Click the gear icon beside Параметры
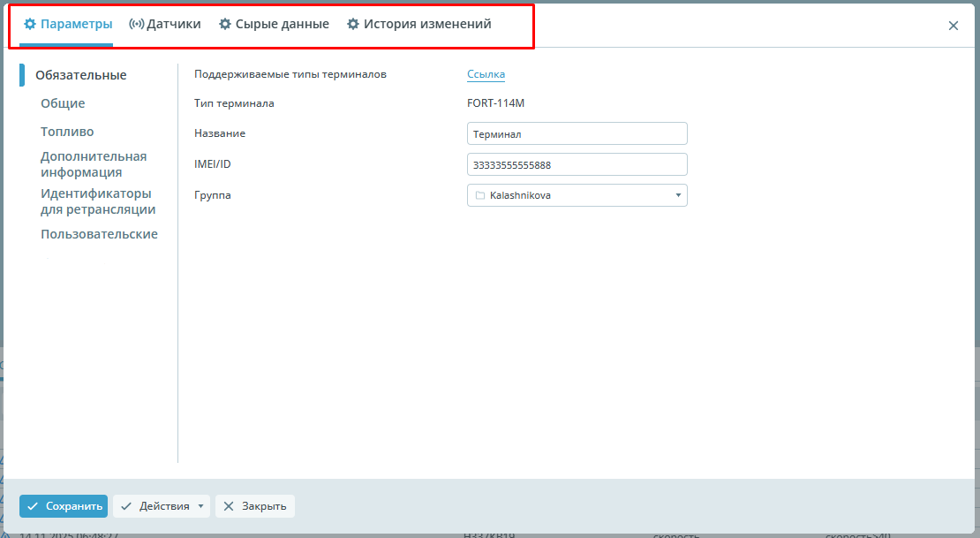This screenshot has width=980, height=538. pos(30,25)
